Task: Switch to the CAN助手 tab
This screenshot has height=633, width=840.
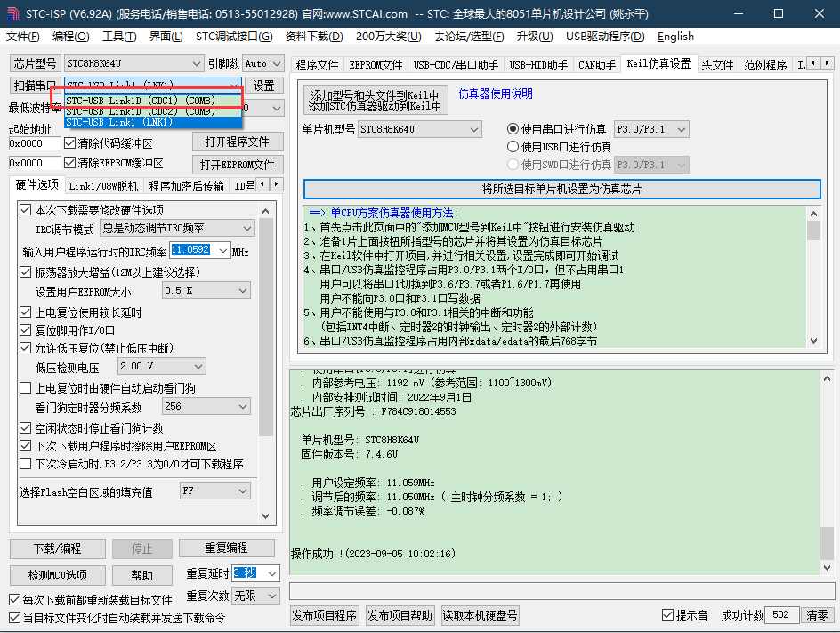Action: 597,65
